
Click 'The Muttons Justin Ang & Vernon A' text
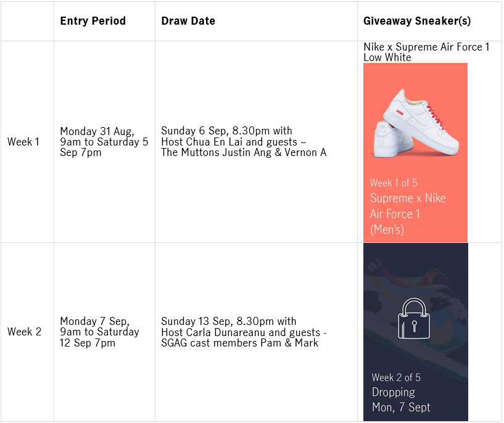pyautogui.click(x=244, y=152)
